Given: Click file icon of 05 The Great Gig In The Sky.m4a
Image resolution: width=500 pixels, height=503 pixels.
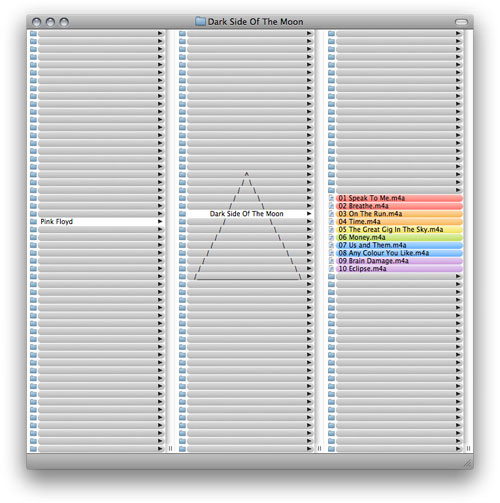Looking at the screenshot, I should tap(331, 229).
